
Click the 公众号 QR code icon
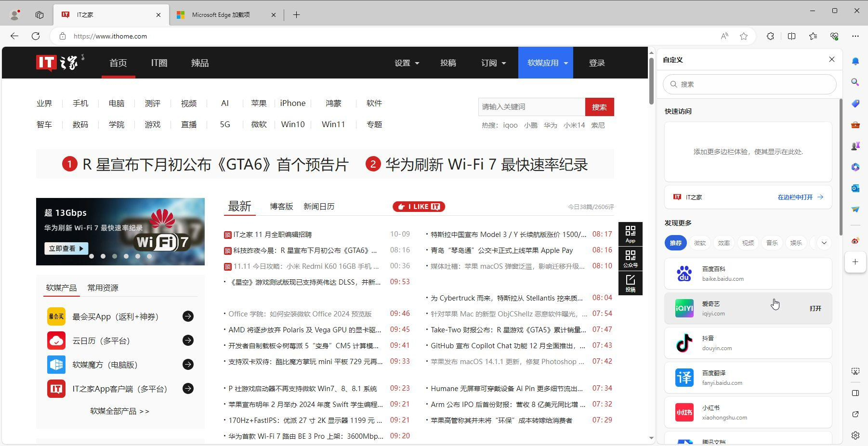point(631,259)
